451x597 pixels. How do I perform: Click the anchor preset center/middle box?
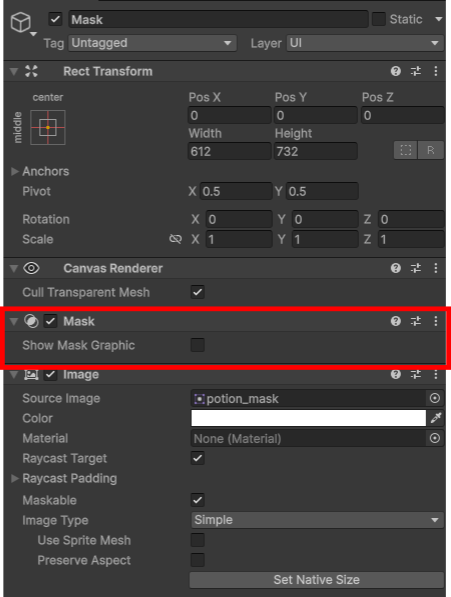48,128
